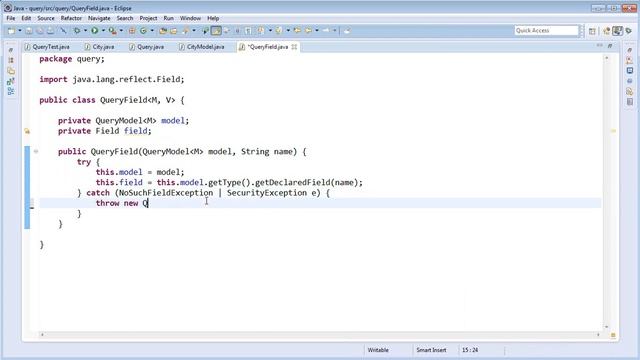Open the Search menu

tap(124, 18)
